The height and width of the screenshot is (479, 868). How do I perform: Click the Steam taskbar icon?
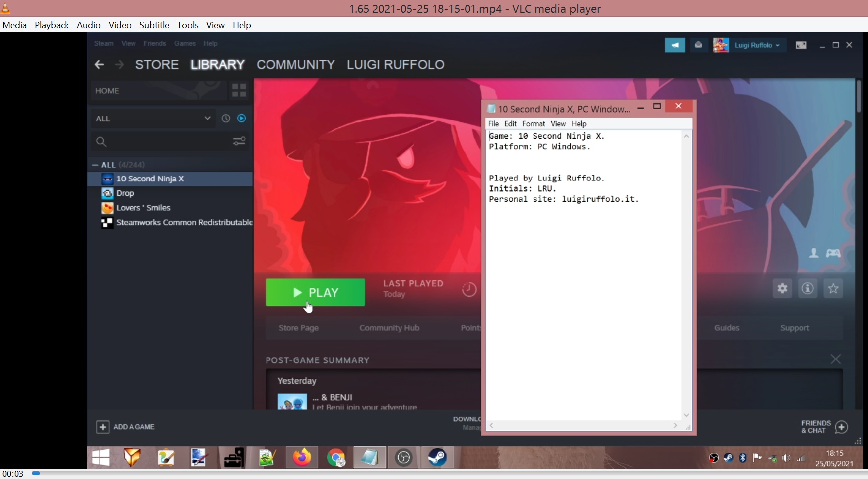(437, 458)
